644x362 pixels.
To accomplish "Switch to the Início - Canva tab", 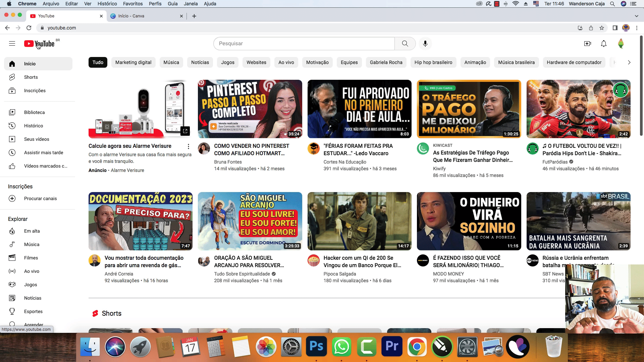I will (131, 16).
